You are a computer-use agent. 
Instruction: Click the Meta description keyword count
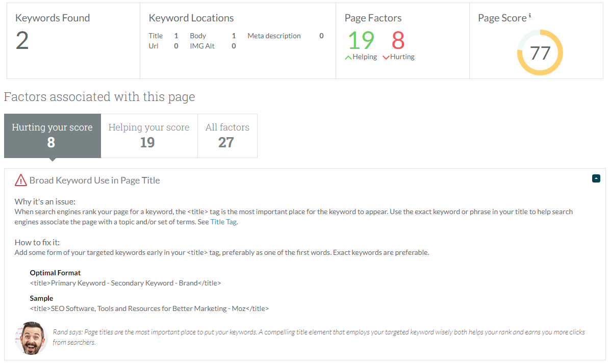pyautogui.click(x=321, y=36)
